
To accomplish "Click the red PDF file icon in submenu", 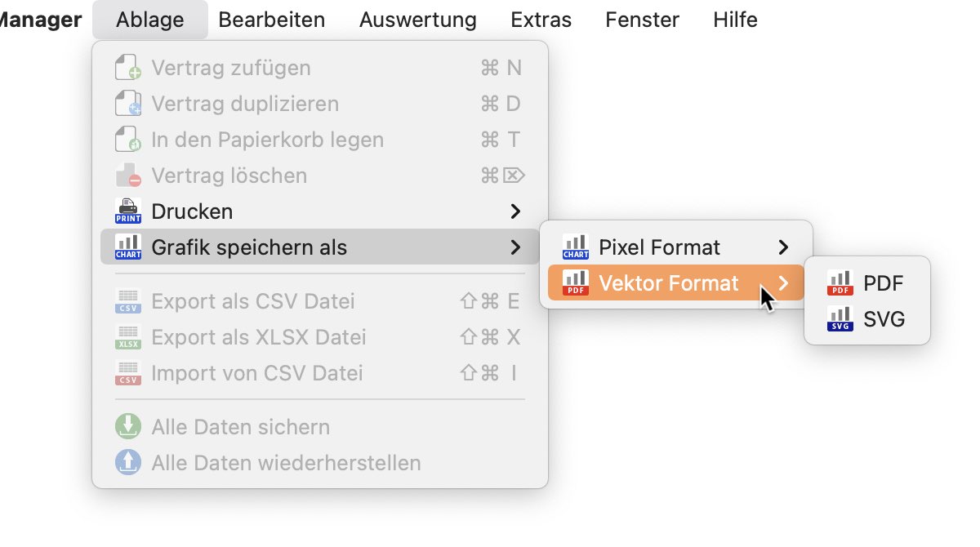I will 840,283.
